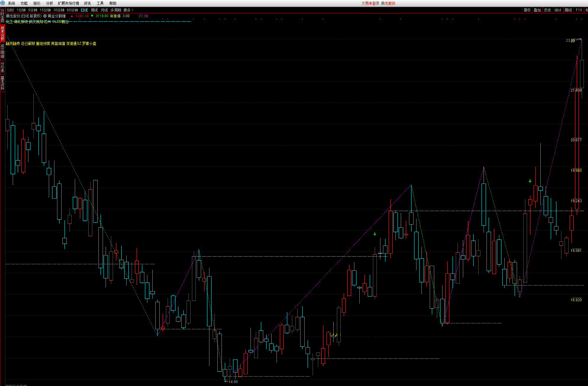This screenshot has width=588, height=386.
Task: Click the 近已解禁 tag
Action: (28, 43)
